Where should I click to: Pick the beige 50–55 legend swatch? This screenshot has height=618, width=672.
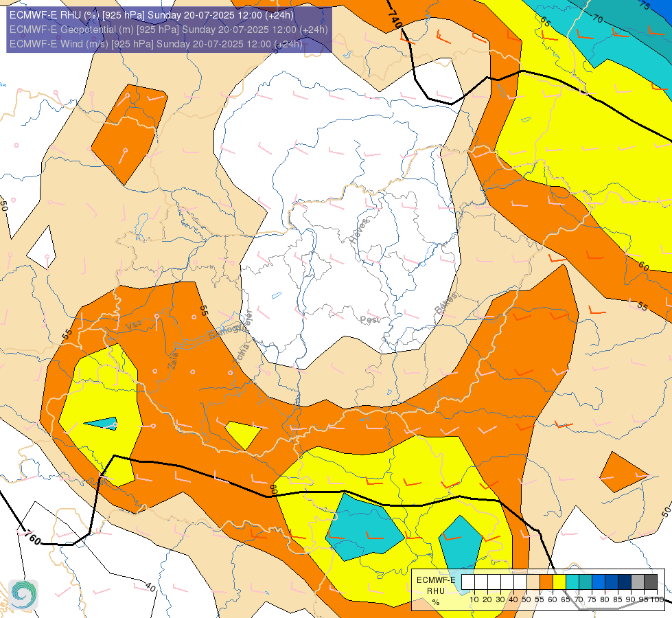[x=533, y=582]
